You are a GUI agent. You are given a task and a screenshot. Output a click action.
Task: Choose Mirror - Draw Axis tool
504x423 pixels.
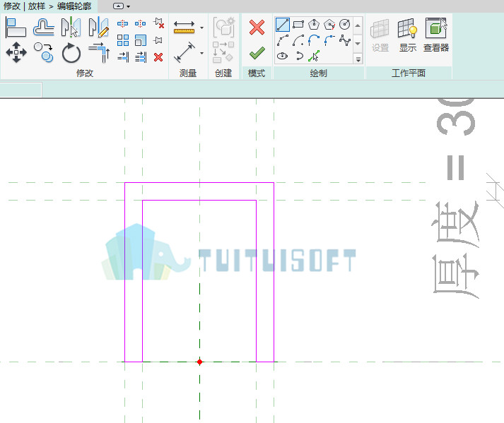(99, 27)
